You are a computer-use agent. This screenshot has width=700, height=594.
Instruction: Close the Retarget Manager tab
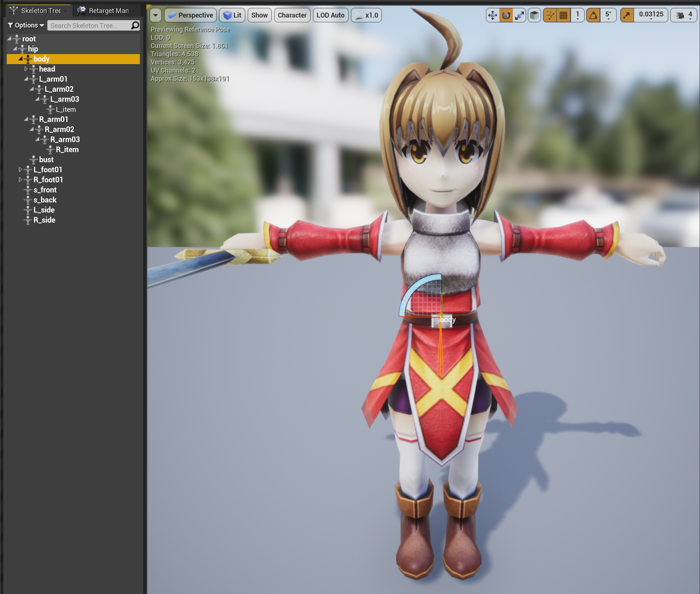134,11
